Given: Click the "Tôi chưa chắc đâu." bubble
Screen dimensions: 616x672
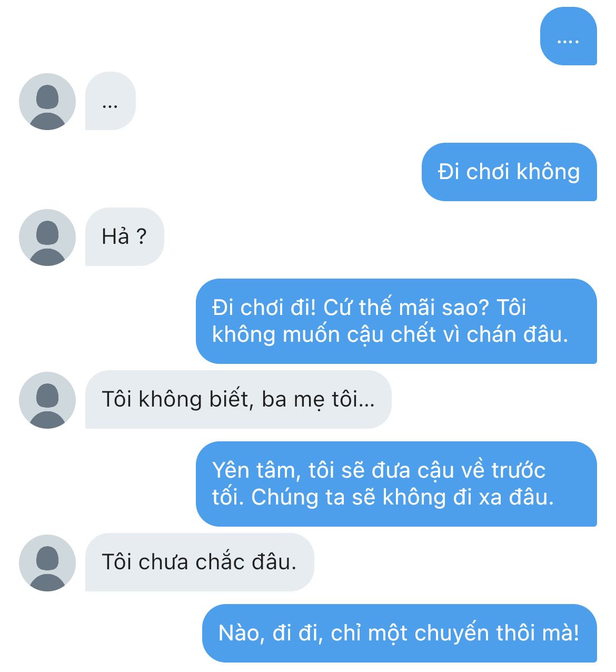Looking at the screenshot, I should pyautogui.click(x=200, y=562).
